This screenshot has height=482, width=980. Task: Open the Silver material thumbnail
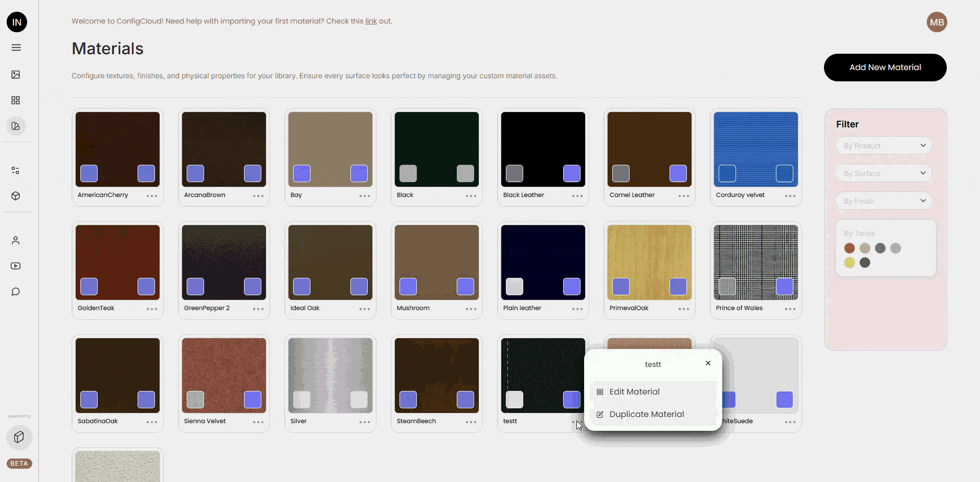coord(330,376)
